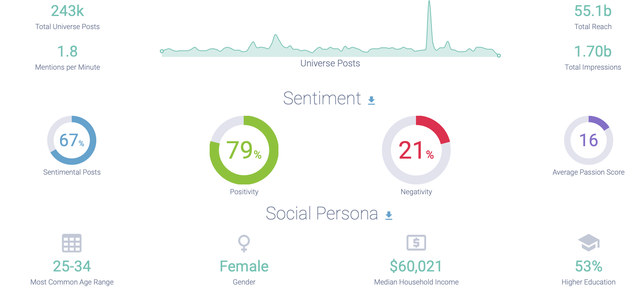Click the dollar bill income icon

[416, 243]
